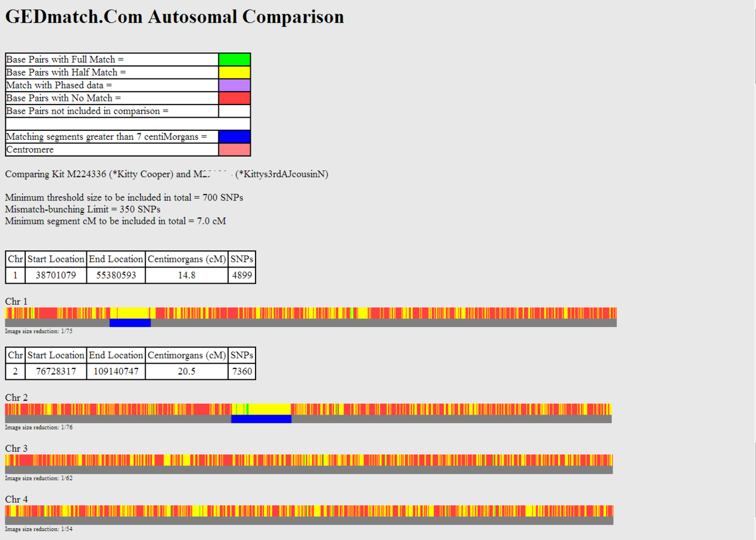Click 'Image size reduction: 1/54' caption
This screenshot has height=540, width=756.
(x=39, y=529)
